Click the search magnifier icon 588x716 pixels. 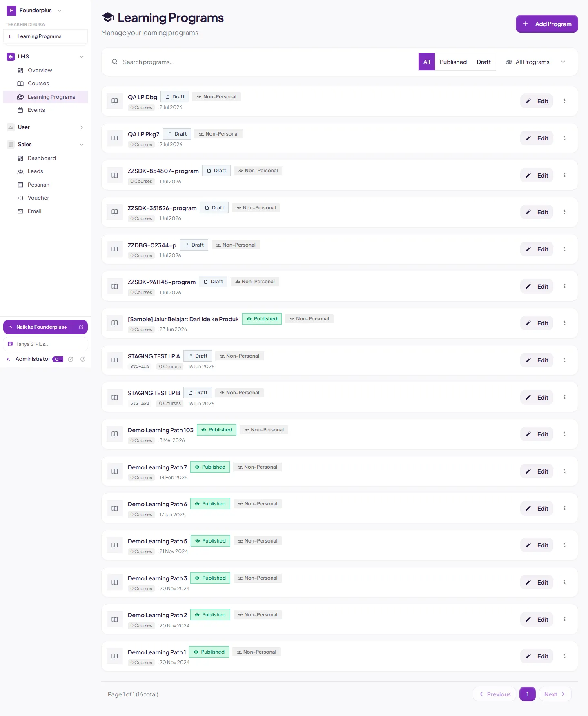pos(115,62)
